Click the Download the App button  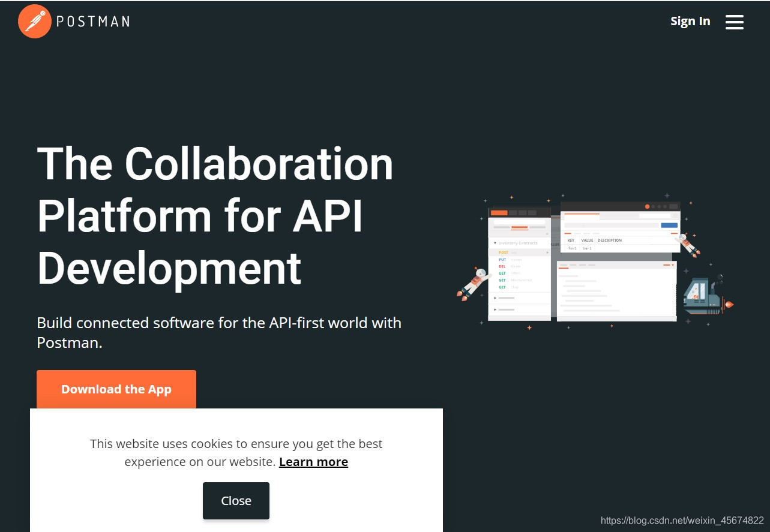click(x=116, y=389)
